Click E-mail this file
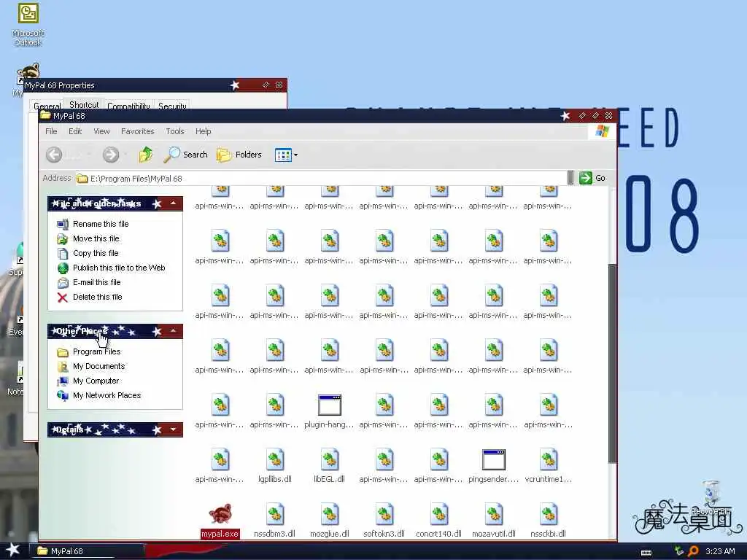The width and height of the screenshot is (747, 560). click(x=89, y=282)
